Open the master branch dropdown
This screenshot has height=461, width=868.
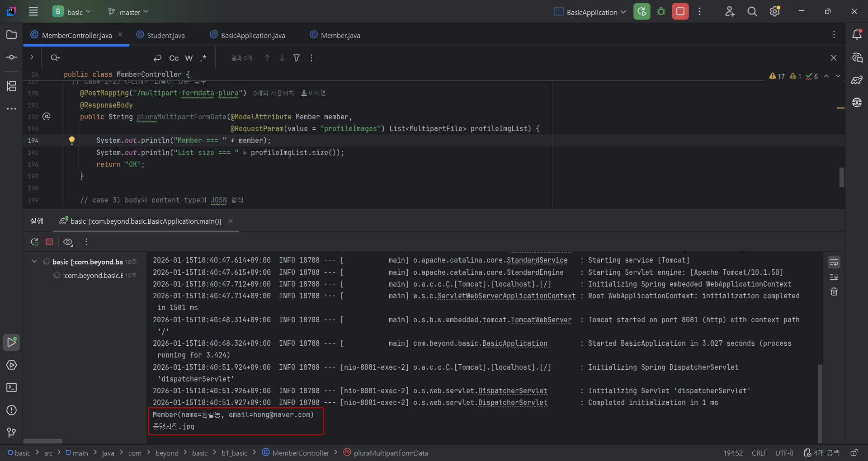(x=128, y=12)
